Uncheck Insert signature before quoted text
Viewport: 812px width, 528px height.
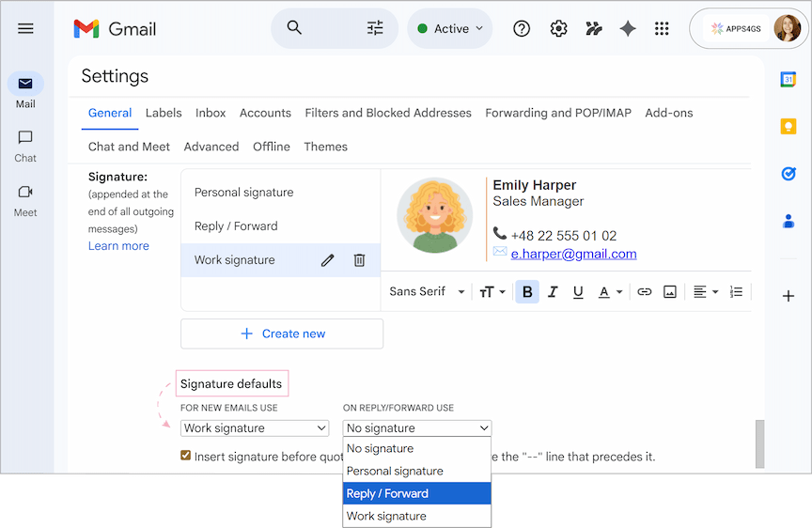pyautogui.click(x=185, y=457)
